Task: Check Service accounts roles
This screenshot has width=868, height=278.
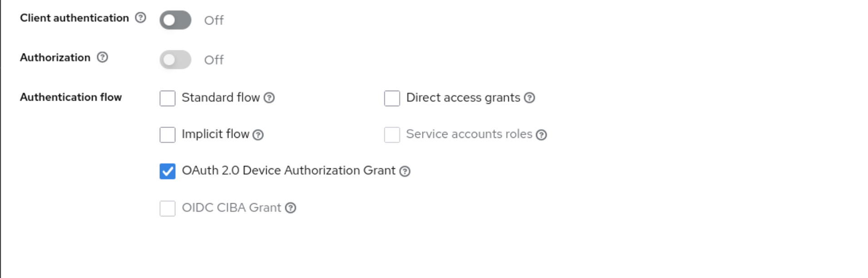Action: tap(392, 135)
